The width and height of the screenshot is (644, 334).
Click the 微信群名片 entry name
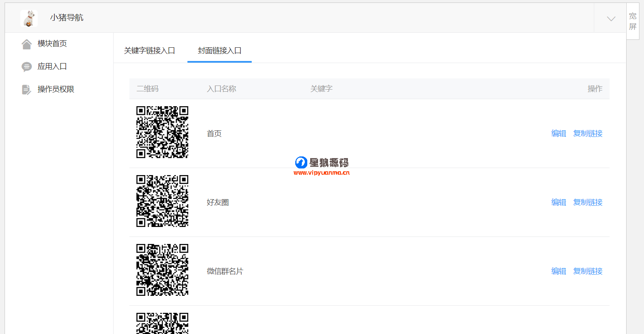[225, 271]
